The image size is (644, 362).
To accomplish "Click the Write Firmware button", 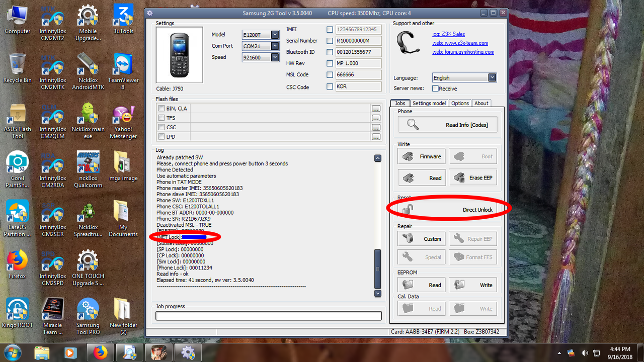I will [x=422, y=156].
